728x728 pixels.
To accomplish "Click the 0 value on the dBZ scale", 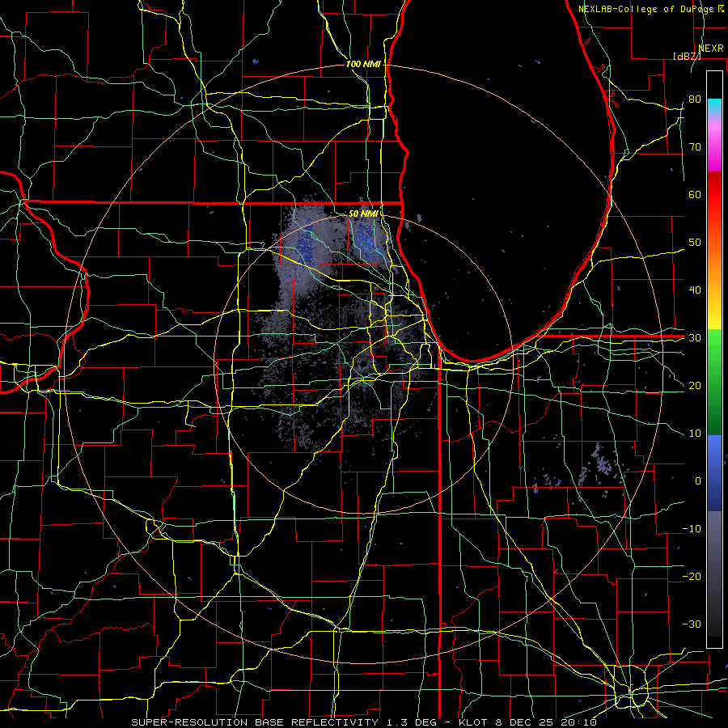I will (698, 481).
